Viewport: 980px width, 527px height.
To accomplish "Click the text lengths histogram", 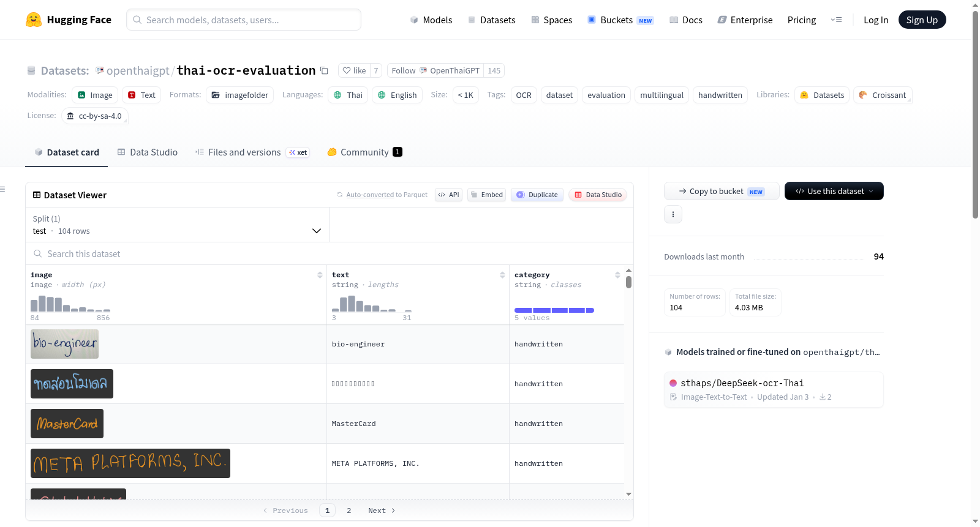I will (372, 304).
